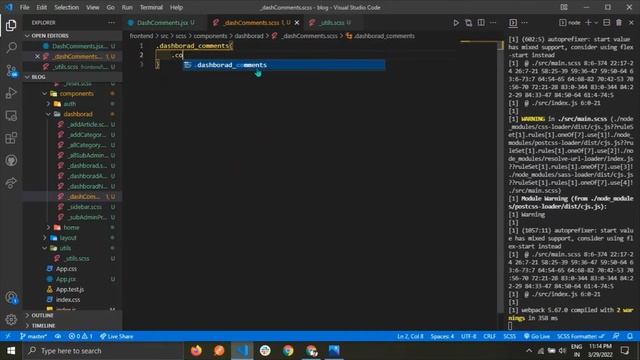640x360 pixels.
Task: Change CRLF line ending setting
Action: click(x=489, y=336)
